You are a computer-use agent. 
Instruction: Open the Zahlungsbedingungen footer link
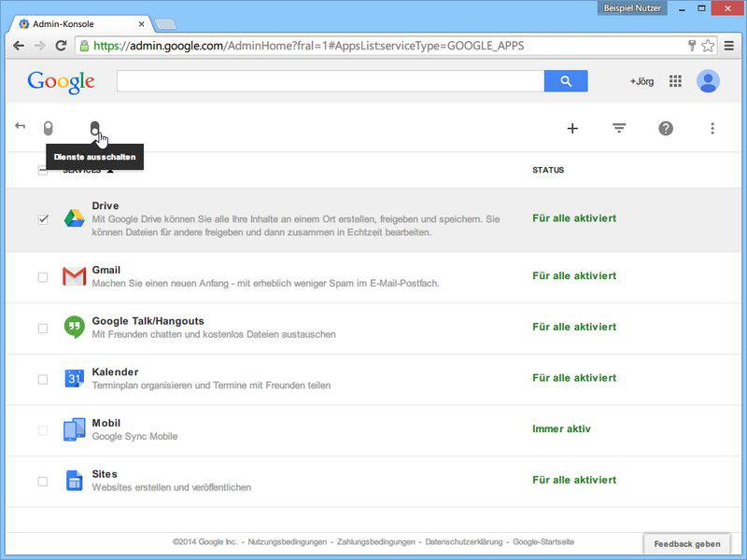click(376, 542)
